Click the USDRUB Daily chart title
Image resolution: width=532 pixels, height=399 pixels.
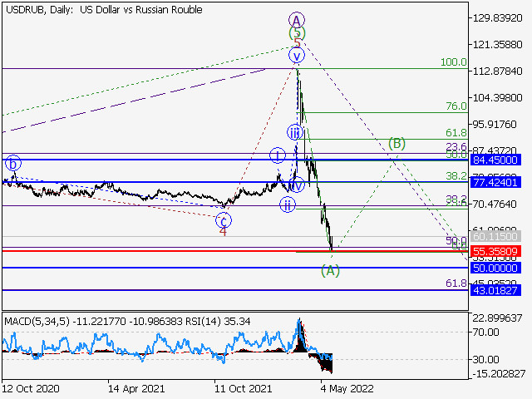(x=104, y=10)
